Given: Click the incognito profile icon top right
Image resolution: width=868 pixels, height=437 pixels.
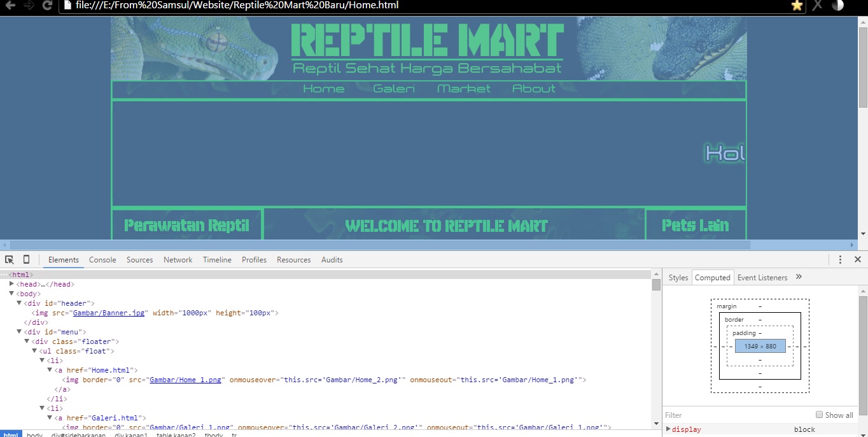Looking at the screenshot, I should tap(837, 6).
